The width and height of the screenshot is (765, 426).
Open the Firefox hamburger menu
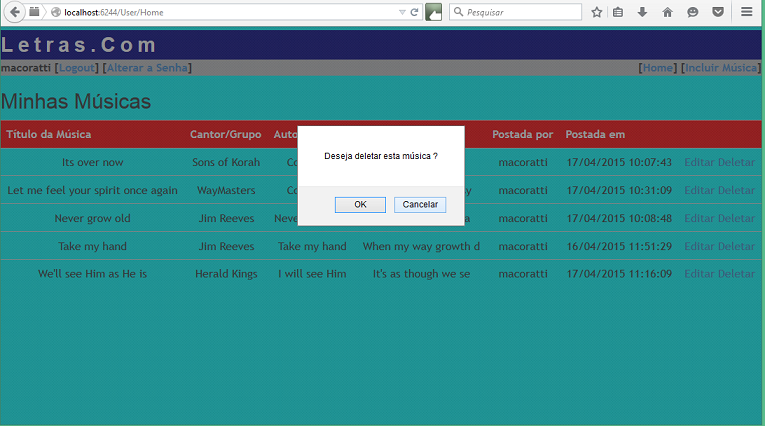(x=747, y=12)
